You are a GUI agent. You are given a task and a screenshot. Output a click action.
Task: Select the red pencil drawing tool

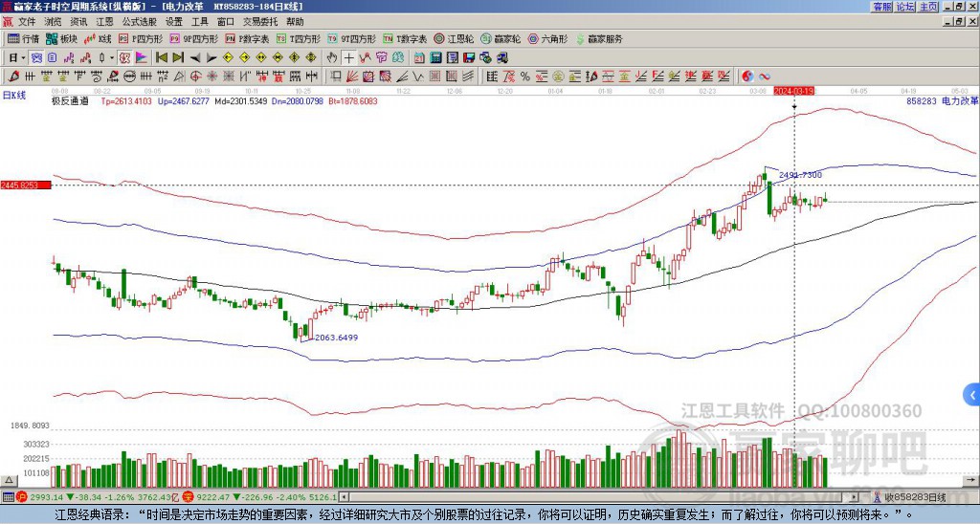pyautogui.click(x=12, y=76)
